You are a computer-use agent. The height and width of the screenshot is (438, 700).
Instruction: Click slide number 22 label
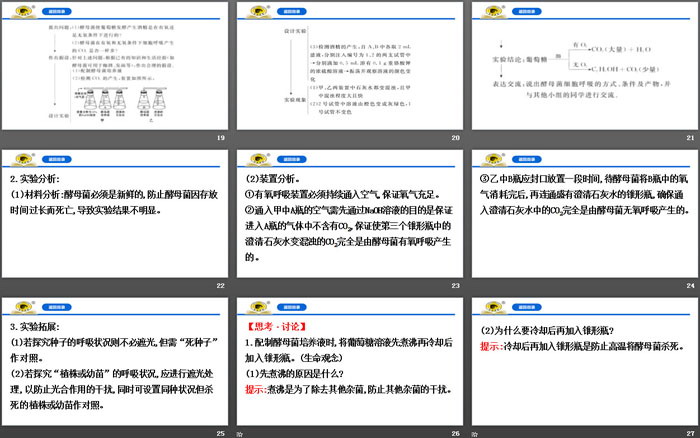[x=221, y=285]
